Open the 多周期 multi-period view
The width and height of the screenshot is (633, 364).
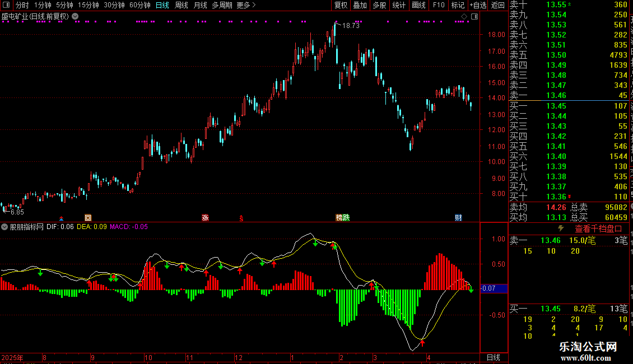coord(222,5)
